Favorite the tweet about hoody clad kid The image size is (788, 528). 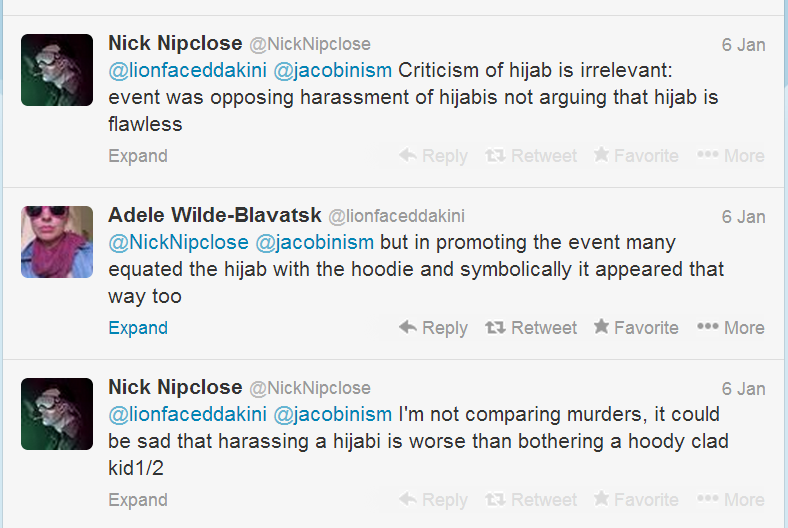click(x=636, y=500)
